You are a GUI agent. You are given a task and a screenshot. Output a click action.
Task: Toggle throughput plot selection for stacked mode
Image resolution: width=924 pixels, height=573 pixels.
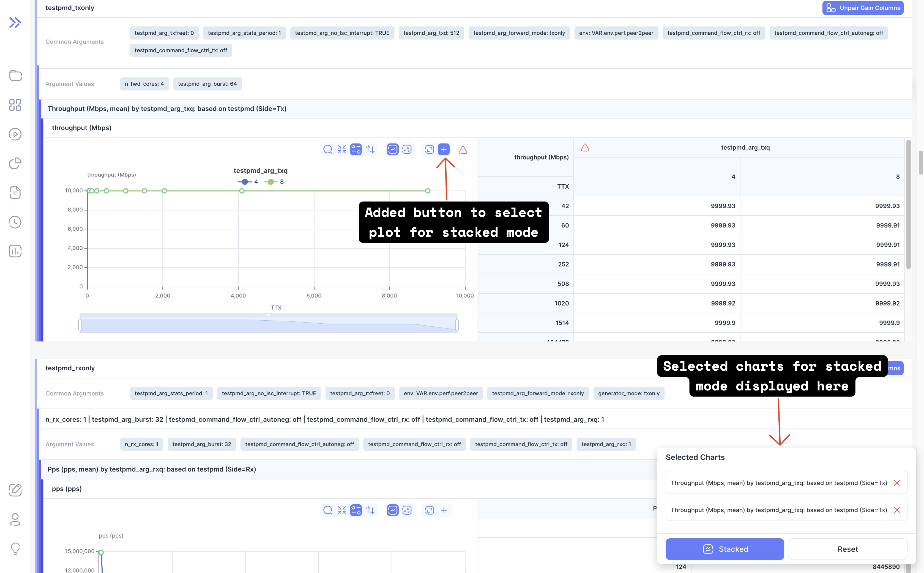[x=444, y=149]
